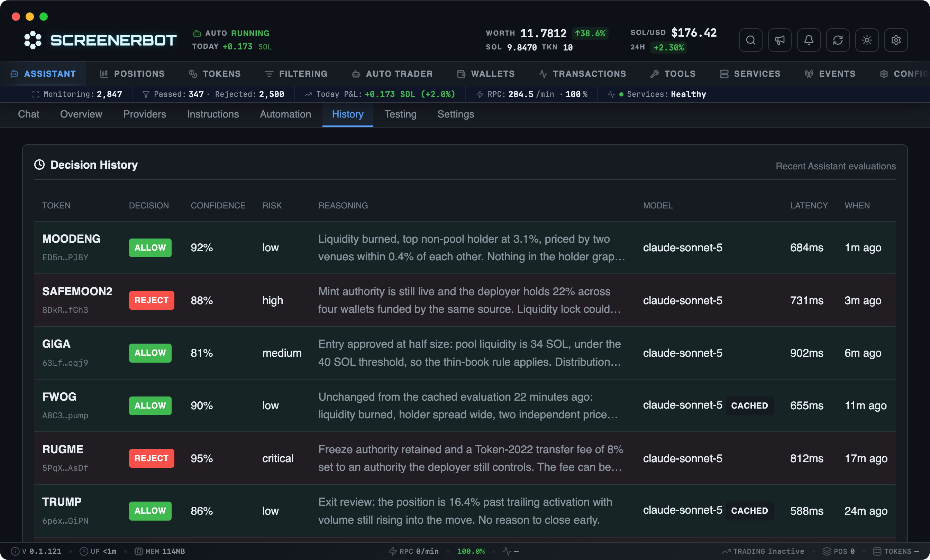Open the Transactions main tab
930x560 pixels.
coord(582,74)
